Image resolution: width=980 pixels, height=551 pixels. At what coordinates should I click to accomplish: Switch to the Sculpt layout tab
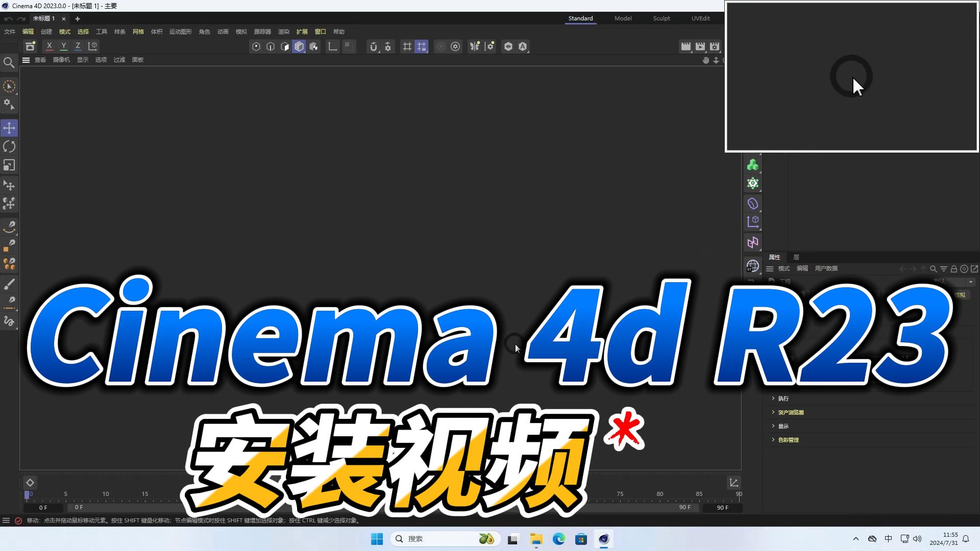coord(661,18)
